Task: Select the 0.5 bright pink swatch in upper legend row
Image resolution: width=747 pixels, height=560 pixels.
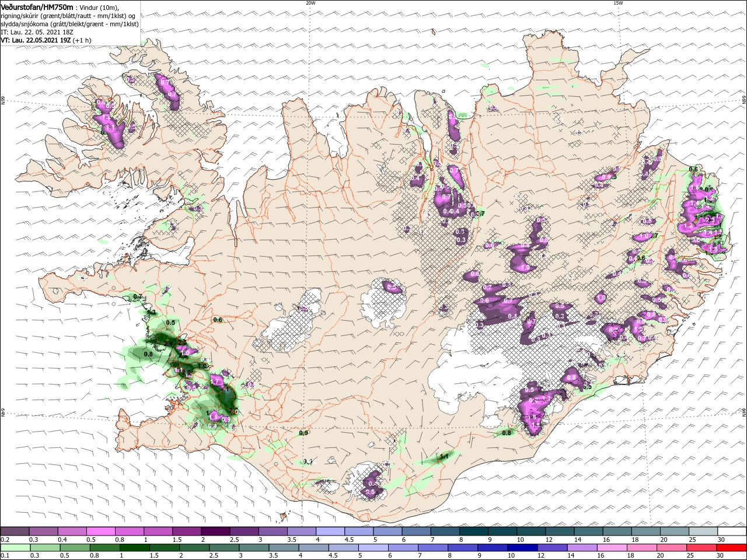Action: pos(101,531)
